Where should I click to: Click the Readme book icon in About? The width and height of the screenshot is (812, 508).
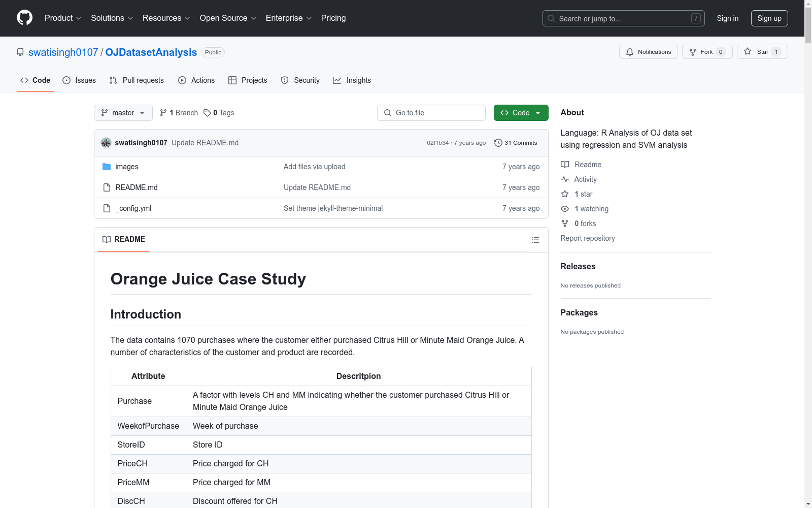coord(565,165)
